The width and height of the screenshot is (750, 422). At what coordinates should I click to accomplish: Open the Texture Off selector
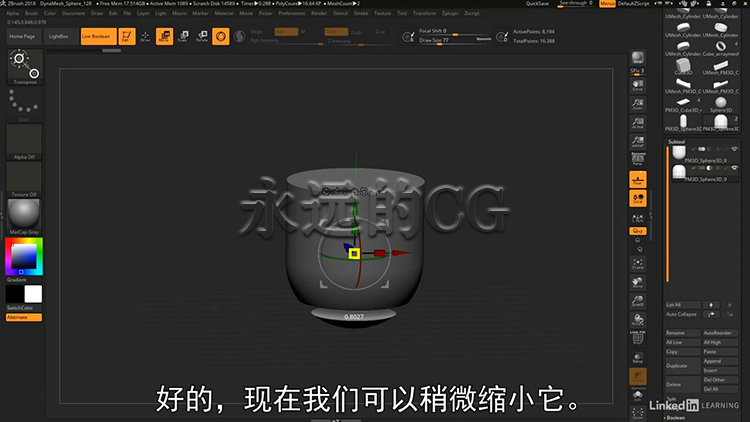point(24,179)
